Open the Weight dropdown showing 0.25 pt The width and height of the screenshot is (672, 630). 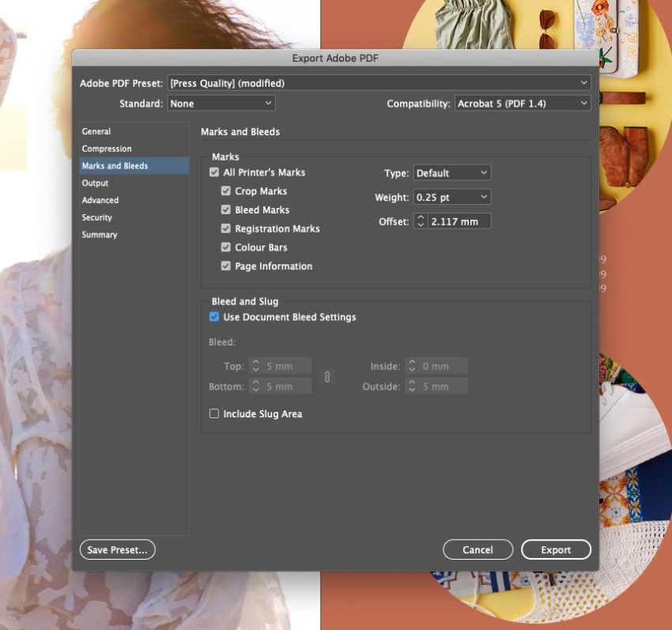point(451,197)
